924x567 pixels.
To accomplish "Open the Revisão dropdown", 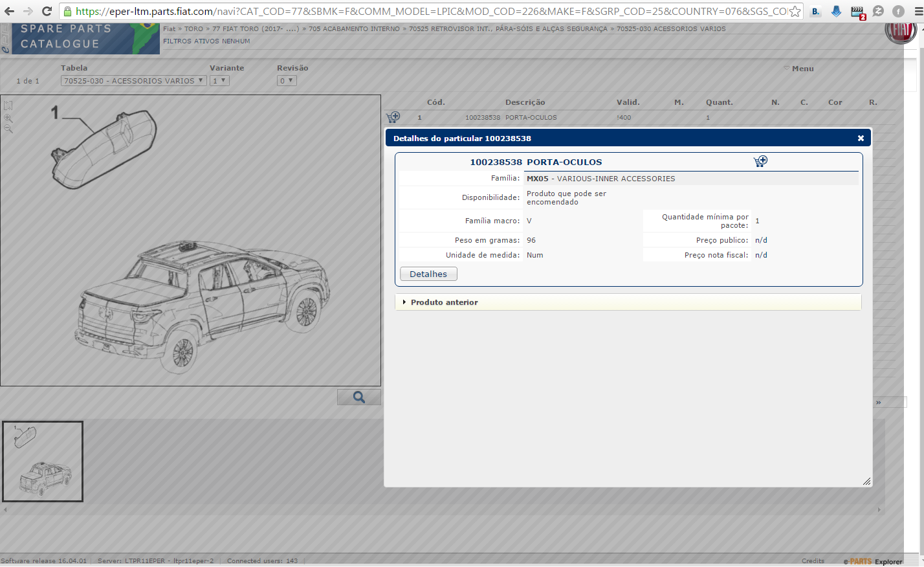I will [287, 81].
